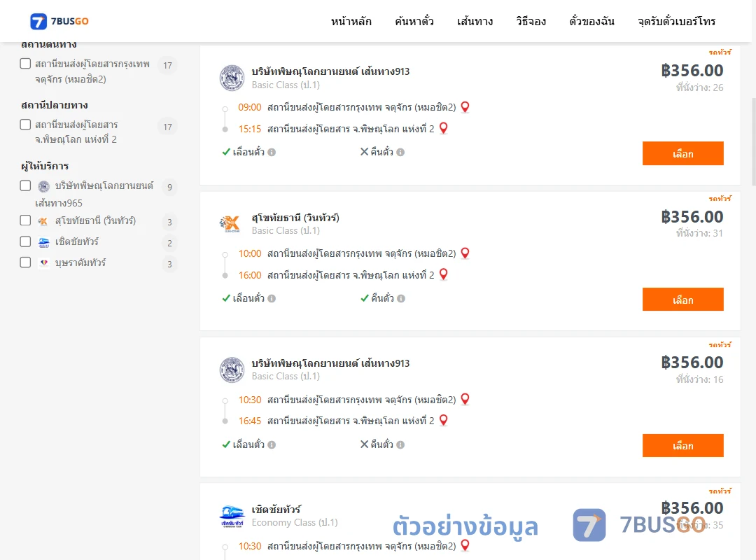Open the ตั๋วของฉัน menu item
The image size is (756, 560).
click(x=591, y=21)
